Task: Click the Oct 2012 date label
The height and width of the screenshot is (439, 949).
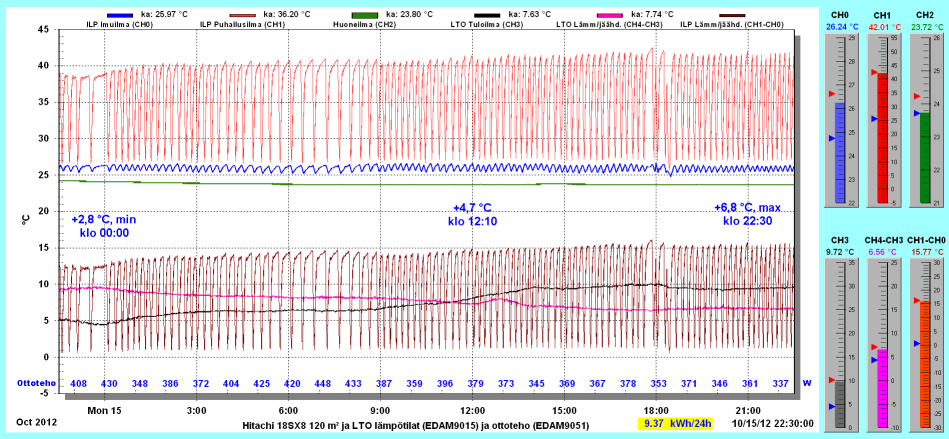Action: [36, 422]
